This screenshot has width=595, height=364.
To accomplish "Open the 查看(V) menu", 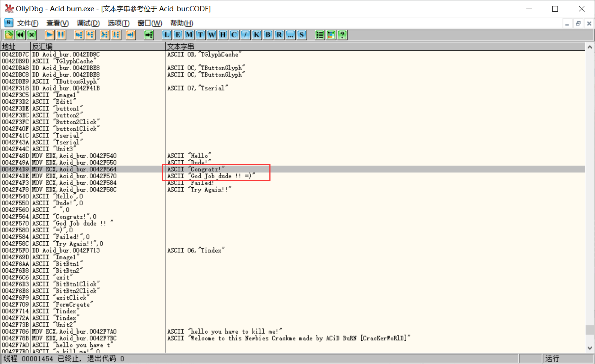I will coord(57,23).
